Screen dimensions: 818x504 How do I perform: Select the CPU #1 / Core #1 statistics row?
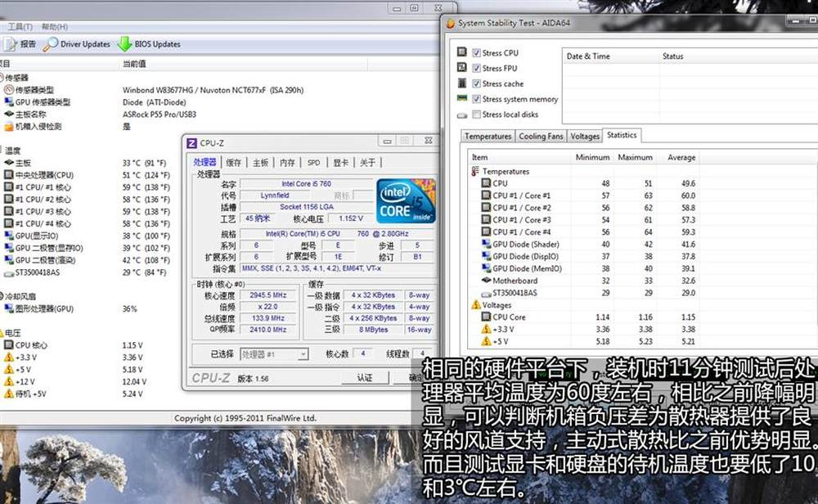(x=583, y=196)
